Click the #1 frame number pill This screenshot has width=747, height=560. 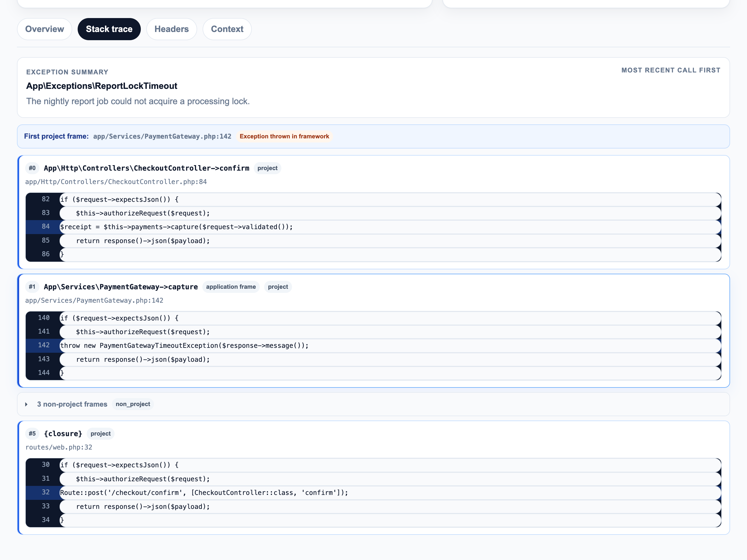pyautogui.click(x=32, y=287)
